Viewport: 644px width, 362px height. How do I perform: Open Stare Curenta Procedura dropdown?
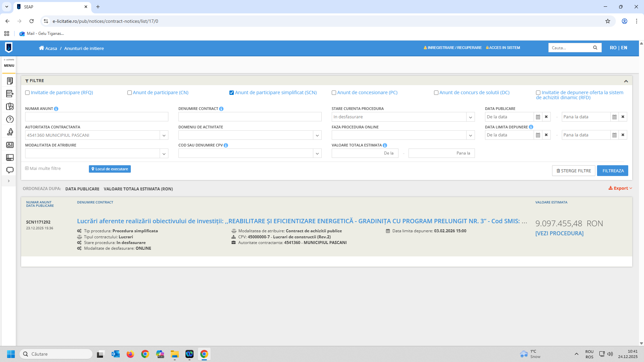(x=470, y=117)
